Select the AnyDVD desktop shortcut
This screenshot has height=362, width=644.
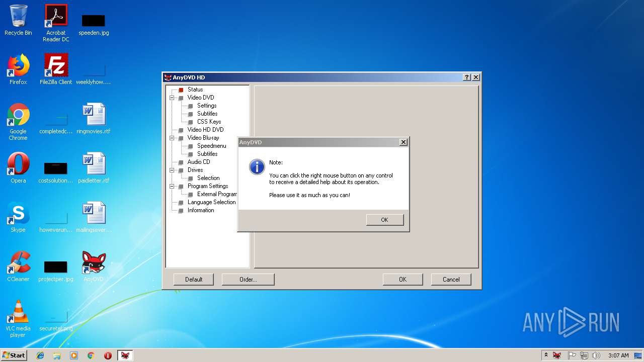pyautogui.click(x=94, y=266)
